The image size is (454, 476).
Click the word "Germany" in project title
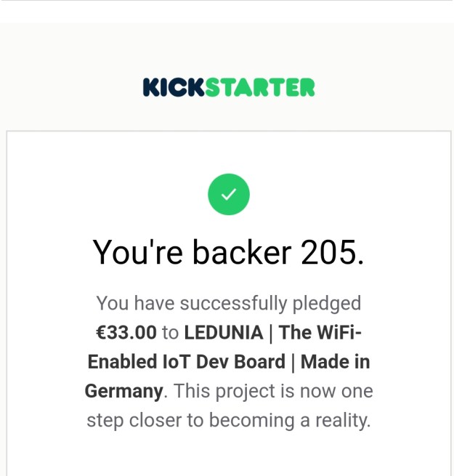tap(123, 391)
